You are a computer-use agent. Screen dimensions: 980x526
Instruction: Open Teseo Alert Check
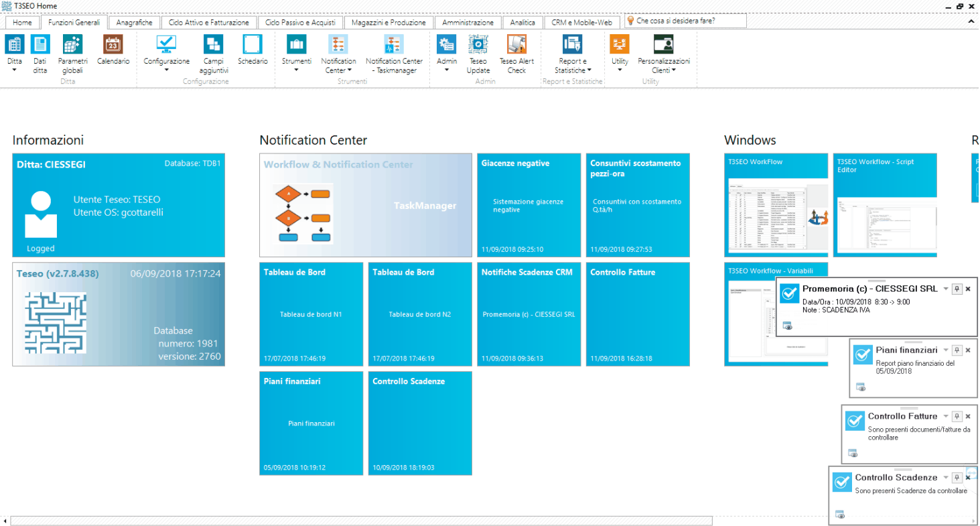click(x=516, y=54)
